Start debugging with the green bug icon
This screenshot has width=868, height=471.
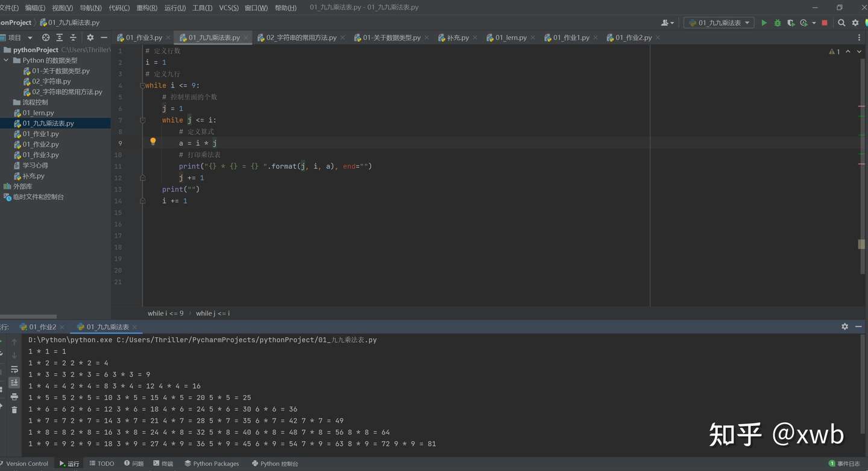778,23
